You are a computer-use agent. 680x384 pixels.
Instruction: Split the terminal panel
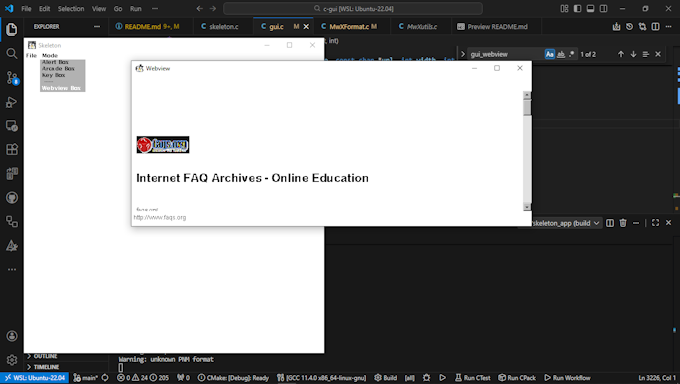tap(610, 223)
